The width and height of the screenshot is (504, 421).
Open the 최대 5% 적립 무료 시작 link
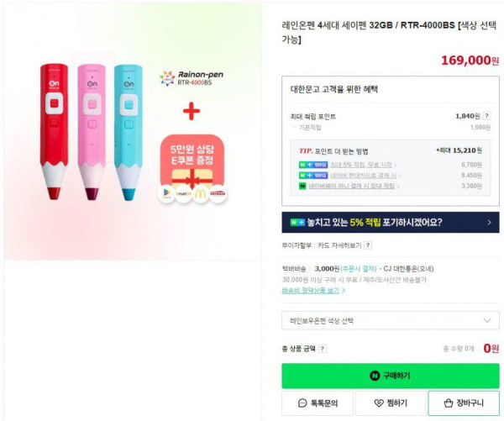tap(361, 165)
